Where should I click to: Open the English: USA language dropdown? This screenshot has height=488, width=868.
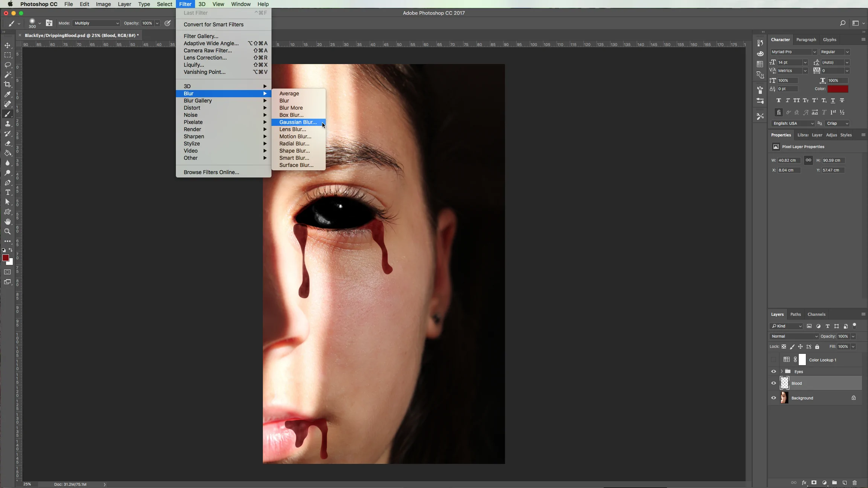point(793,124)
